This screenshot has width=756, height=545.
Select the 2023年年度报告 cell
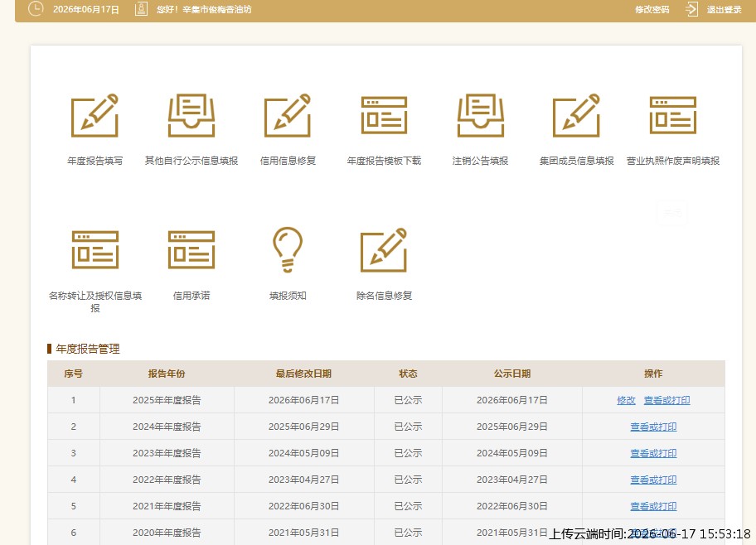pos(167,453)
